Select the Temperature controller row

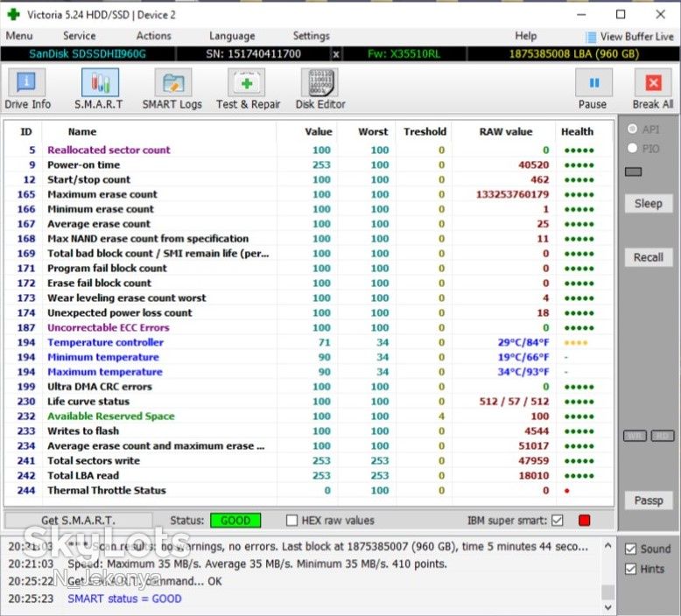308,342
